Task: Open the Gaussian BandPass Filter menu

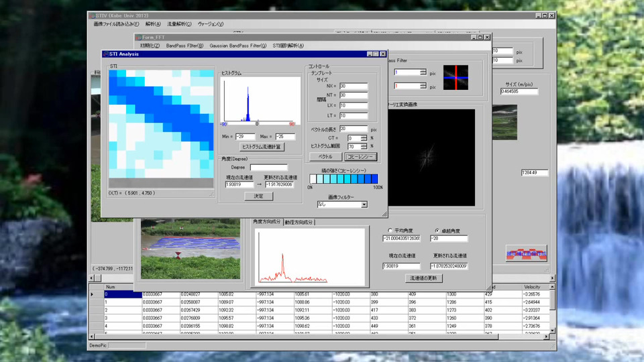Action: (238, 46)
